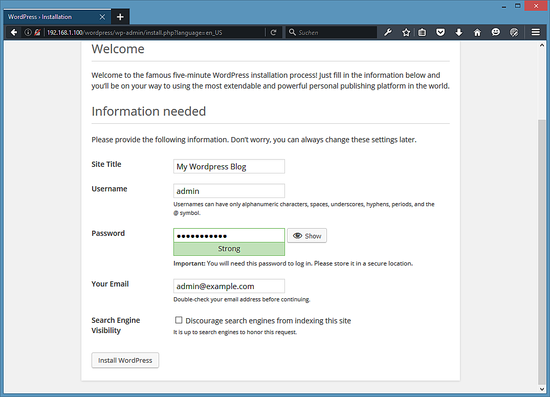Select the WordPress › Installation tab
Viewport: 550px width, 397px height.
[56, 16]
